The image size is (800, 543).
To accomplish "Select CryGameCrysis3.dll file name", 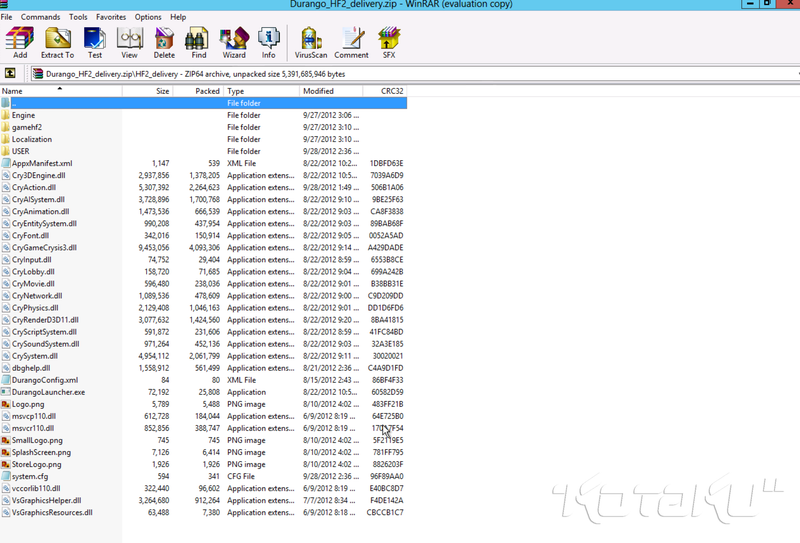I will tap(44, 248).
